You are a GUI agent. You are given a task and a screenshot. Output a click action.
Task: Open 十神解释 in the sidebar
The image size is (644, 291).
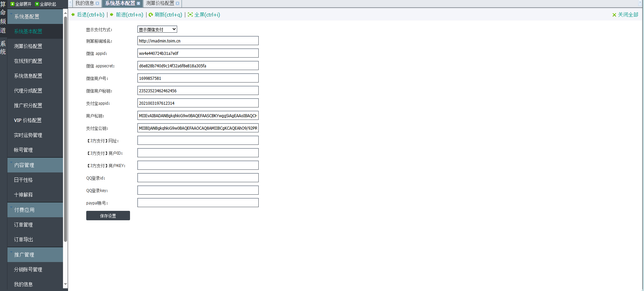tap(35, 195)
